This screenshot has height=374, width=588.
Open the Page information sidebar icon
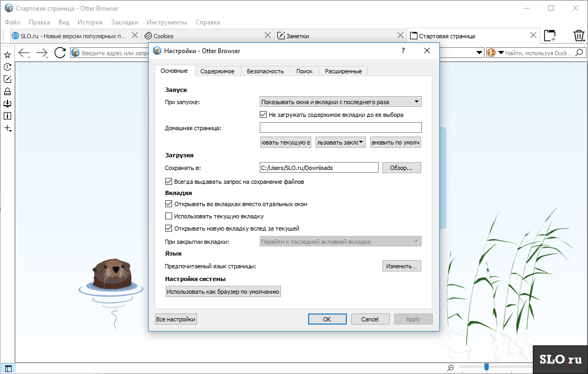[x=7, y=116]
